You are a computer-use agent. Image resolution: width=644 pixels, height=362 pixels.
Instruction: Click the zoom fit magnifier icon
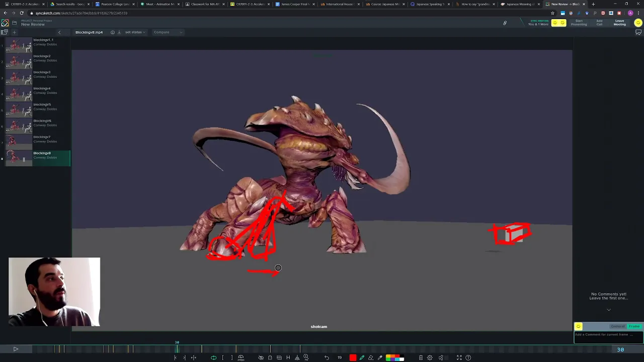point(306,357)
